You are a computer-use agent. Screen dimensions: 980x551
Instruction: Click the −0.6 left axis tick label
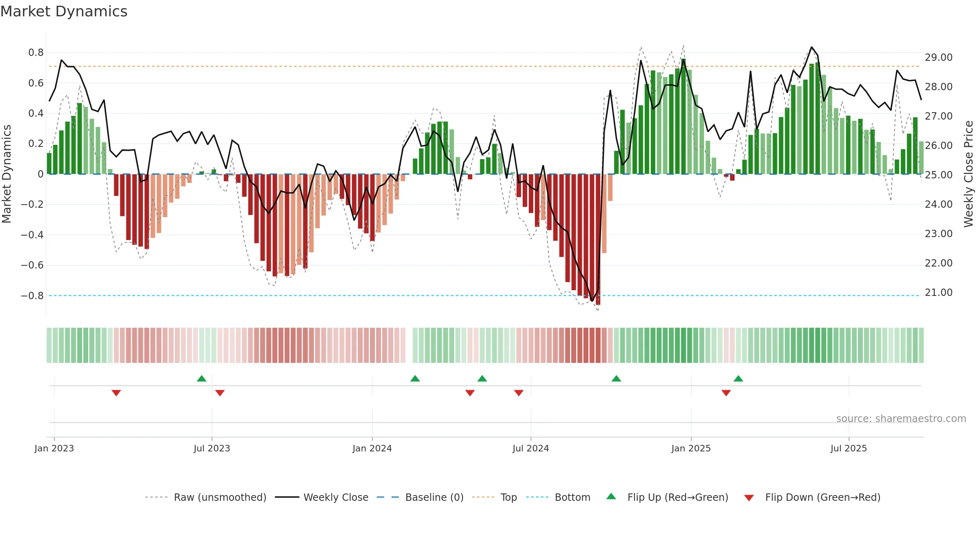[x=32, y=265]
